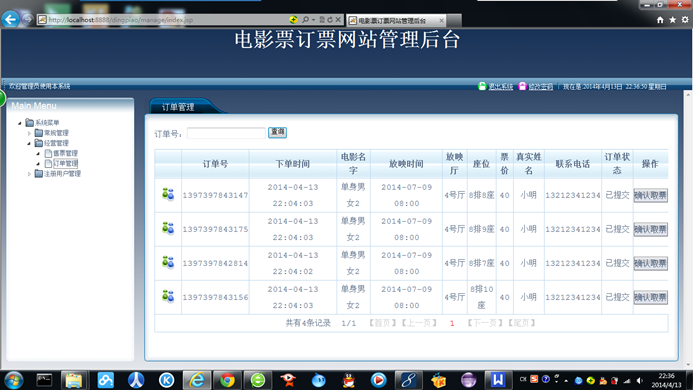The width and height of the screenshot is (695, 392).
Task: Click the browser back arrow button
Action: pos(11,19)
